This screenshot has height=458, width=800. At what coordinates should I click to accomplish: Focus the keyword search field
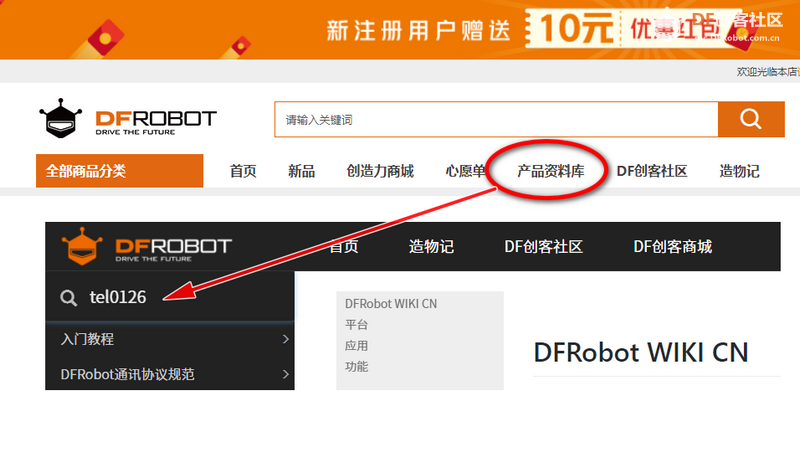tap(496, 119)
